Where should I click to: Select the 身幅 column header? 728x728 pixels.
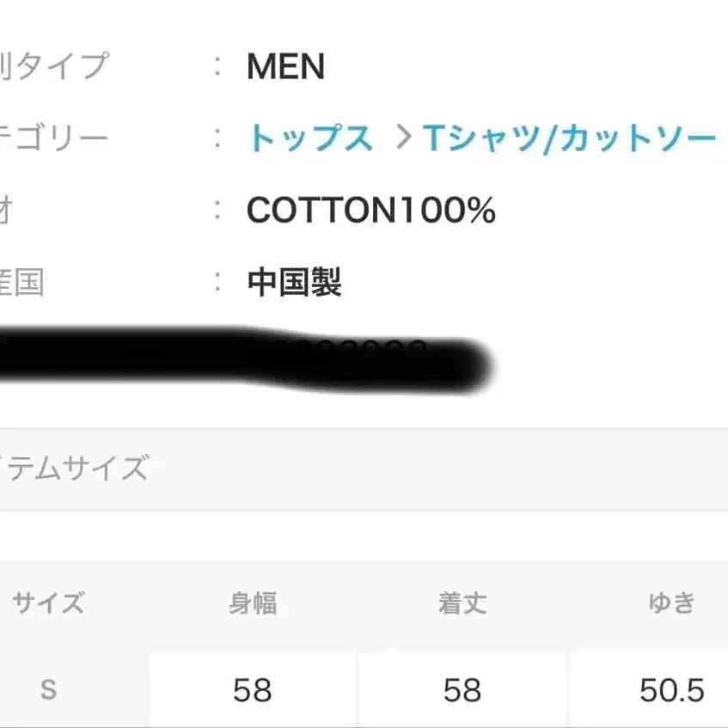(x=253, y=603)
